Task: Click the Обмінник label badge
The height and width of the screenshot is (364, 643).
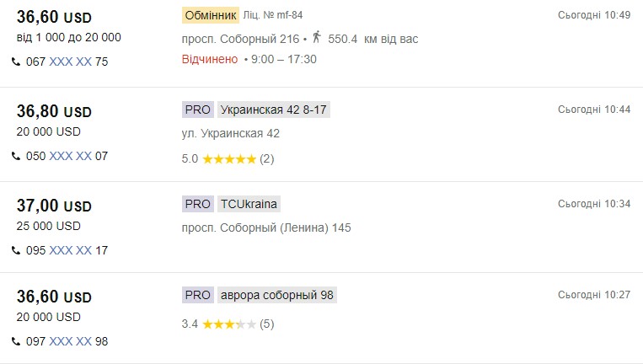Action: click(210, 15)
